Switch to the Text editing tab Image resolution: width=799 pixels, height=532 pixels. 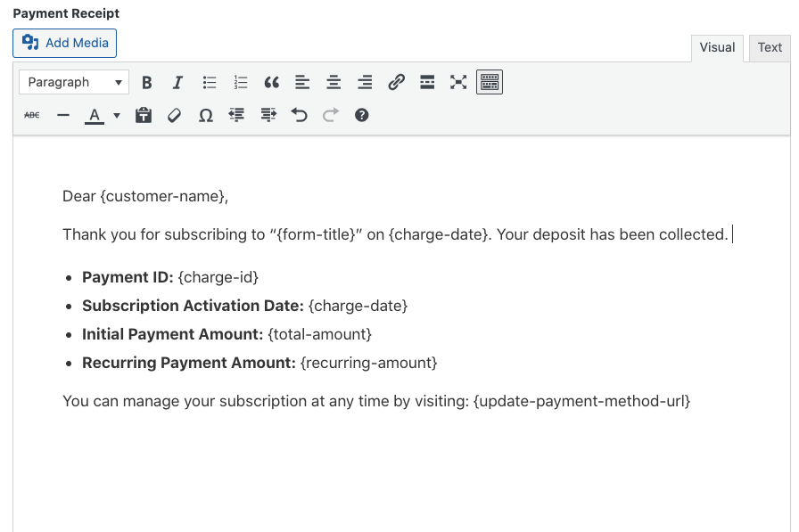[769, 47]
